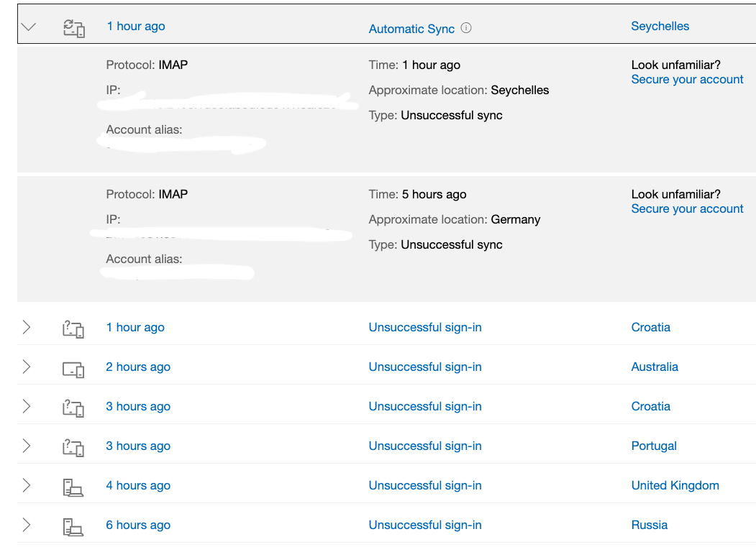756x547 pixels.
Task: Select the mobile device icon beside 3 hours ago
Action: pyautogui.click(x=73, y=407)
